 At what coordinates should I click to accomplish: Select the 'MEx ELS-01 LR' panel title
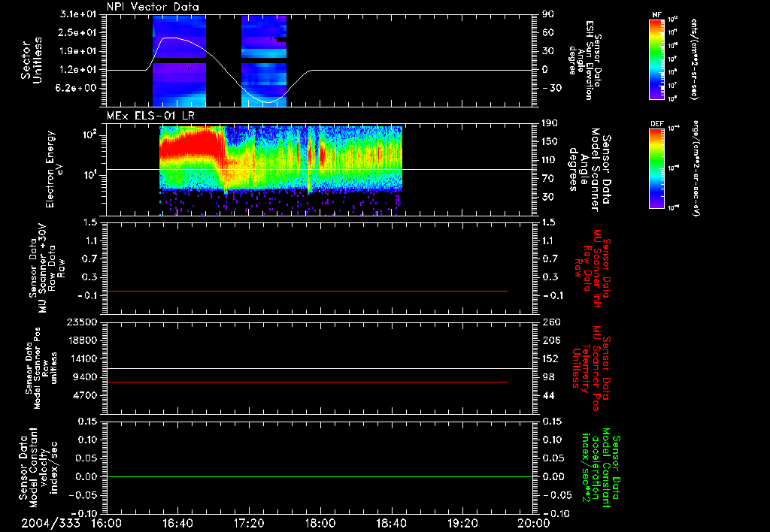tap(150, 116)
